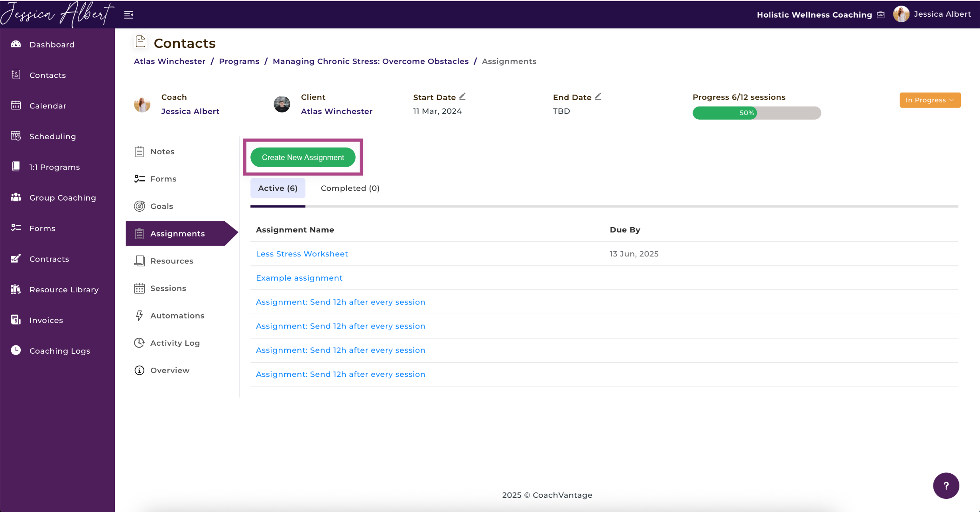This screenshot has height=512, width=980.
Task: Open the sidebar Forms checklist icon
Action: pos(16,228)
